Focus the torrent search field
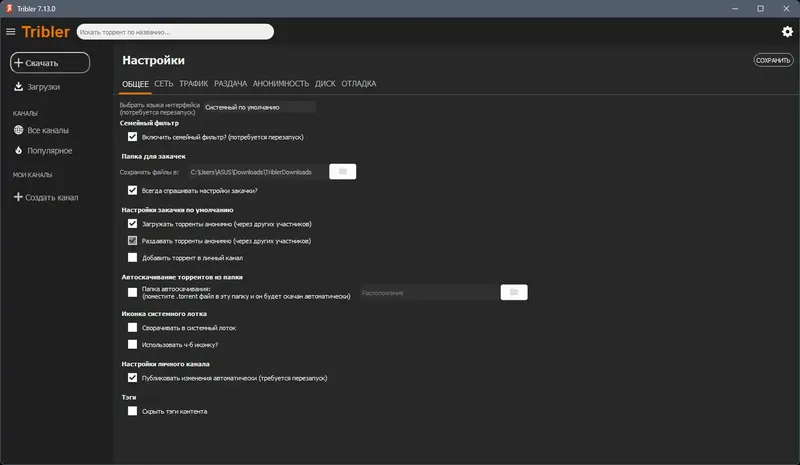Viewport: 800px width, 465px height. 175,32
